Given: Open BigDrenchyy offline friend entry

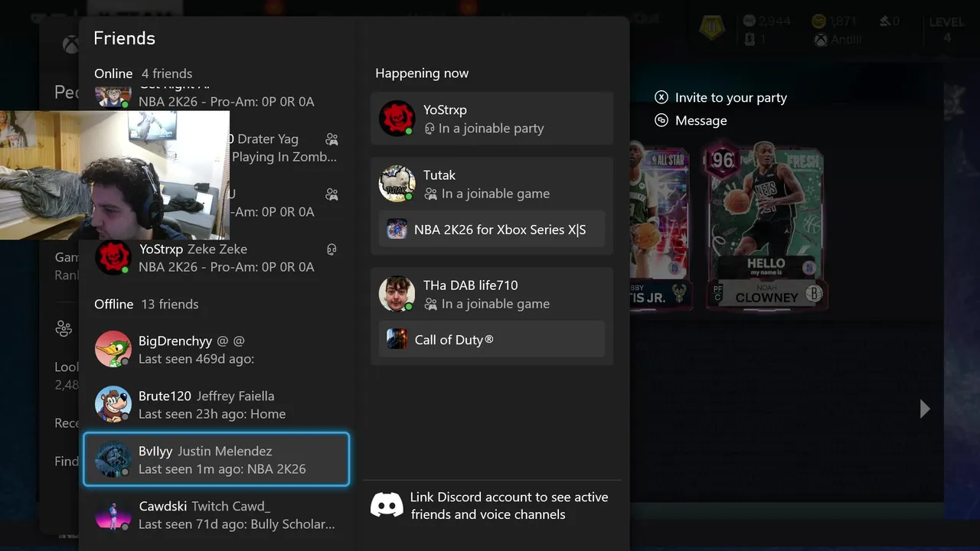Looking at the screenshot, I should 216,350.
